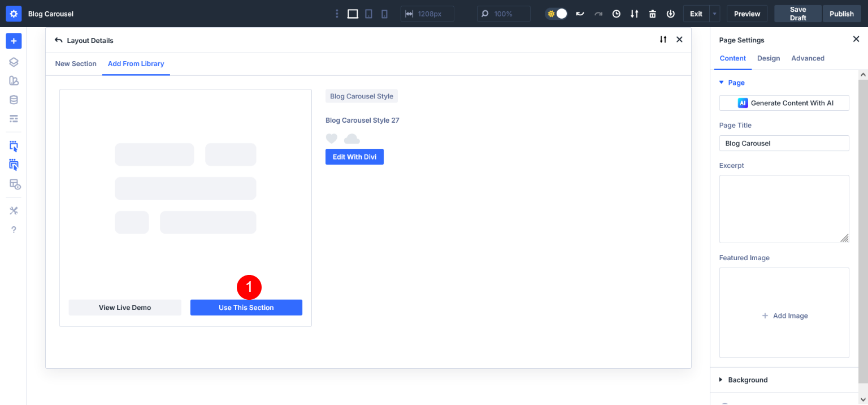The height and width of the screenshot is (405, 868).
Task: Open the Advanced tab in Page Settings
Action: pos(808,58)
